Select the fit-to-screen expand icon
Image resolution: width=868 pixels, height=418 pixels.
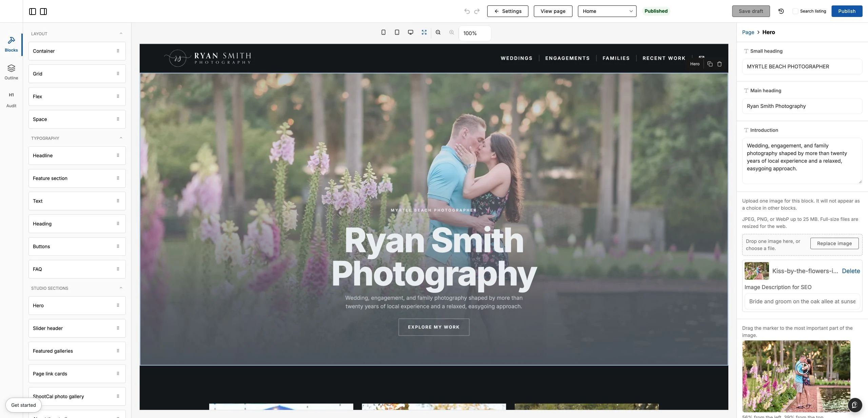pos(424,32)
